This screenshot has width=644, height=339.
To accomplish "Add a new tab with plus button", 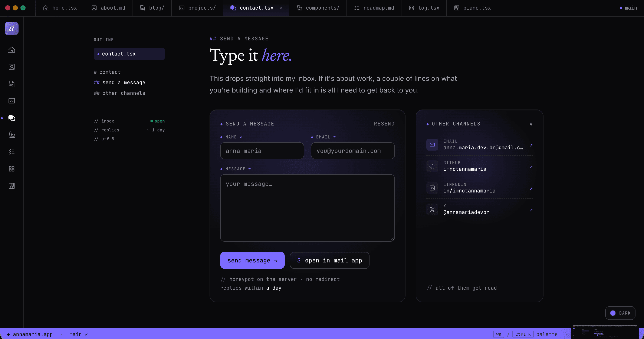I will (505, 8).
